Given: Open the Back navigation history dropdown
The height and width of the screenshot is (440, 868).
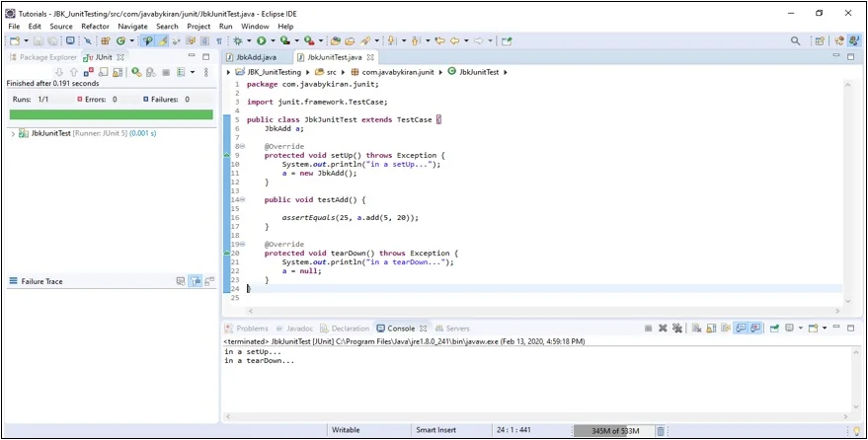Looking at the screenshot, I should pyautogui.click(x=467, y=40).
